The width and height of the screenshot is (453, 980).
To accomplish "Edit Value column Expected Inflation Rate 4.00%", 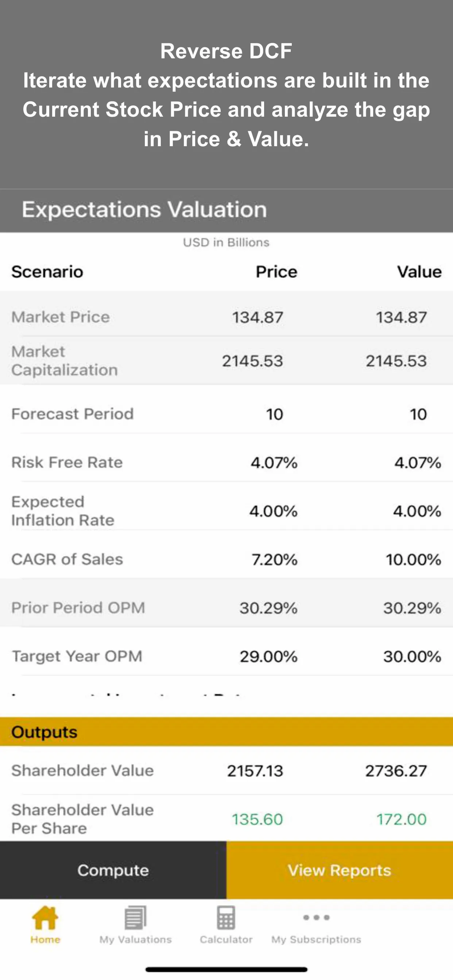I will (x=417, y=511).
